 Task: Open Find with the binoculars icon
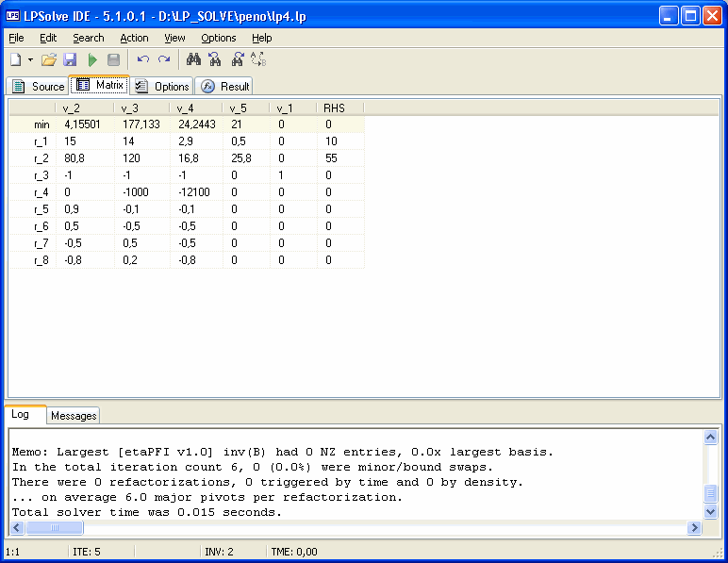tap(193, 59)
